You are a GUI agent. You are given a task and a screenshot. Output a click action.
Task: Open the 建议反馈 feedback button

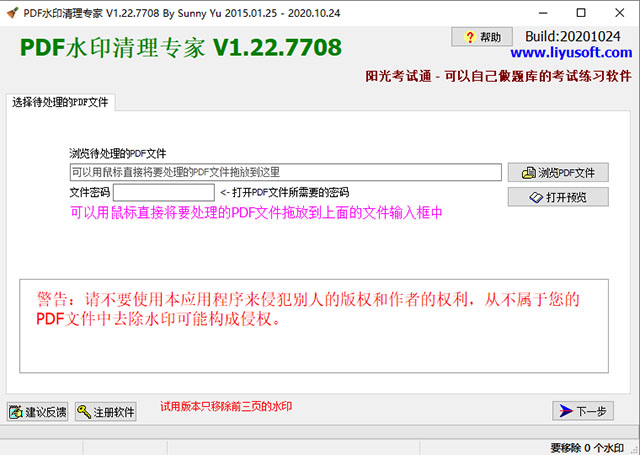(x=38, y=412)
